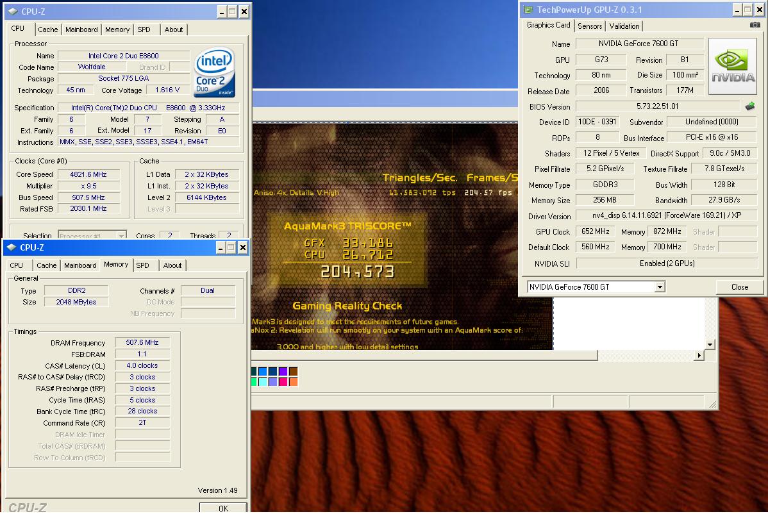This screenshot has width=768, height=532.
Task: Minimize the TechPowerUp GPU-Z window
Action: (x=737, y=10)
